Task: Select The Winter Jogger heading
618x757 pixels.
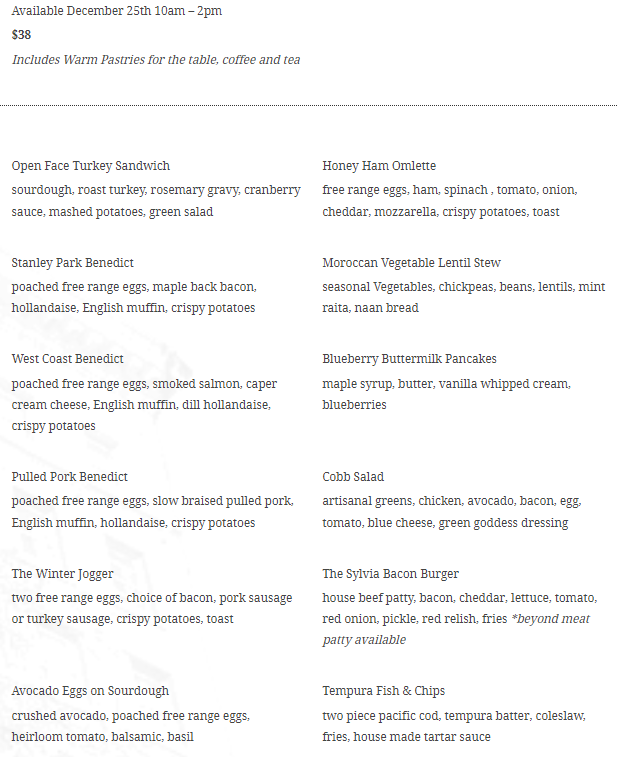Action: pyautogui.click(x=62, y=574)
